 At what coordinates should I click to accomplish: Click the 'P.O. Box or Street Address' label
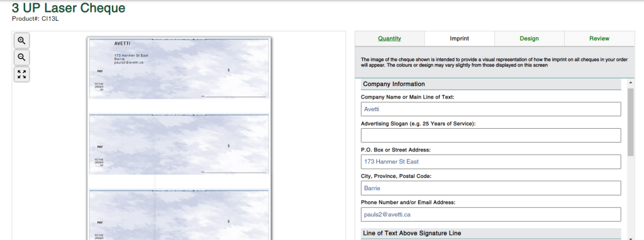click(x=396, y=150)
